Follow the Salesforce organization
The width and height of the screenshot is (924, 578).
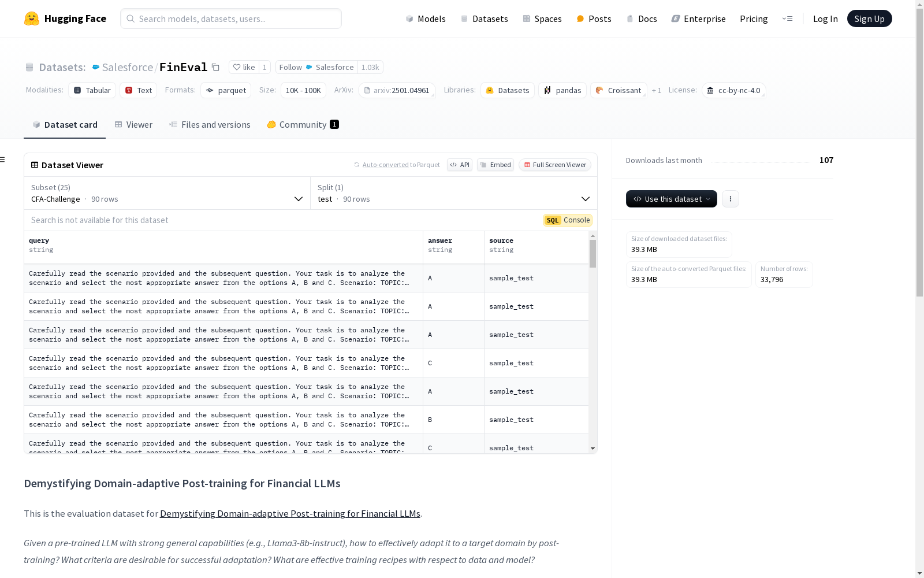tap(316, 67)
